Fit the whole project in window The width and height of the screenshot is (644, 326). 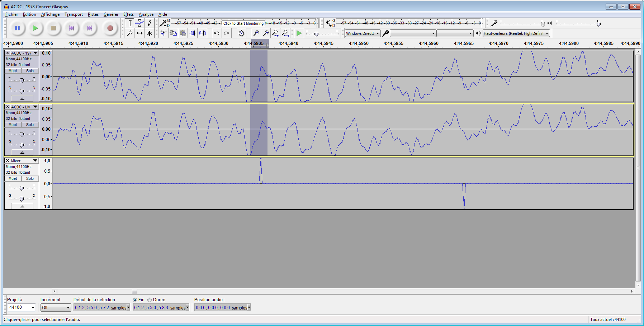coord(285,33)
